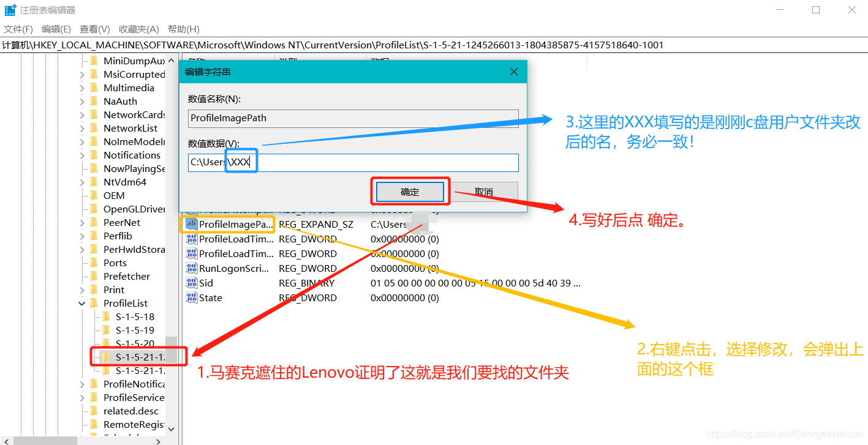The image size is (868, 445).
Task: Select the MiniDumpAux folder icon
Action: click(94, 61)
